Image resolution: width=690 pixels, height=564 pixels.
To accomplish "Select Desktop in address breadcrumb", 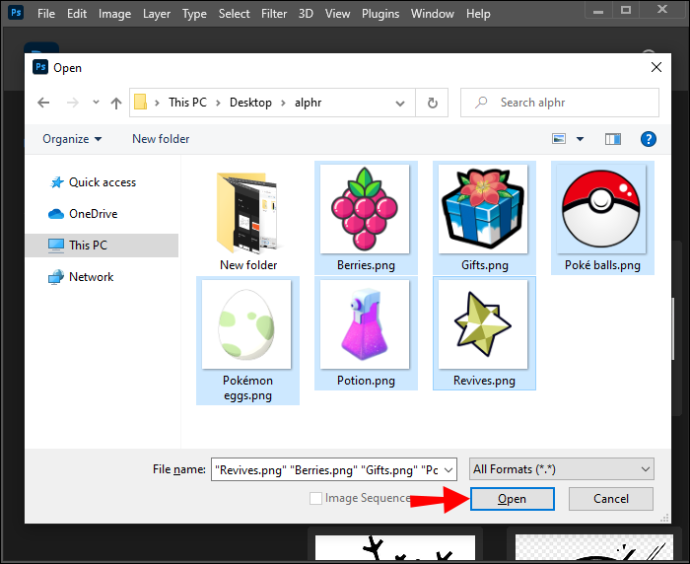I will point(250,103).
